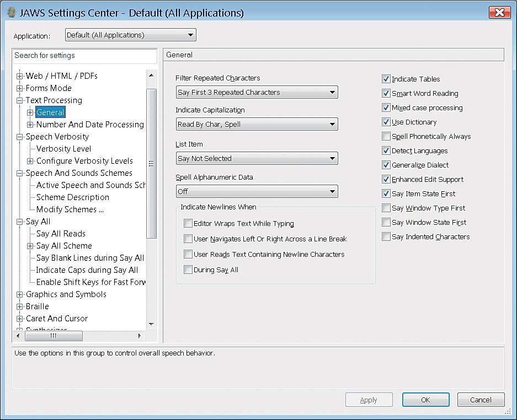Enable Editor Wraps Text While Typing
The width and height of the screenshot is (517, 420).
point(188,223)
